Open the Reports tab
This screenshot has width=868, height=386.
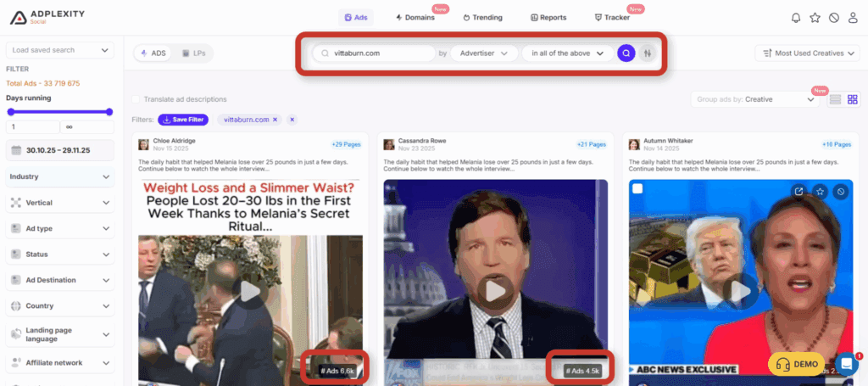click(548, 17)
